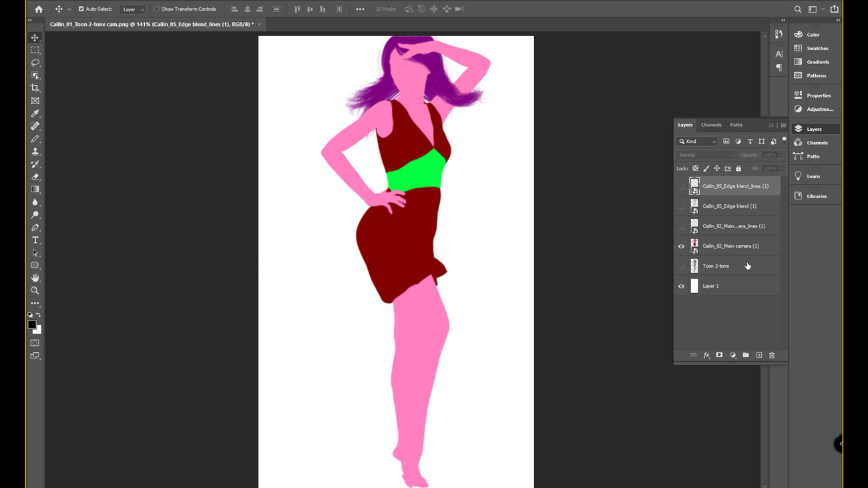The height and width of the screenshot is (488, 868).
Task: Toggle lock transparent pixels
Action: (x=695, y=169)
